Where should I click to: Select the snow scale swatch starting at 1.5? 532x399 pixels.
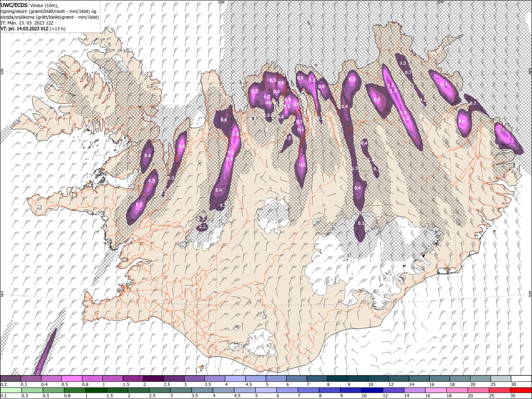point(133,379)
